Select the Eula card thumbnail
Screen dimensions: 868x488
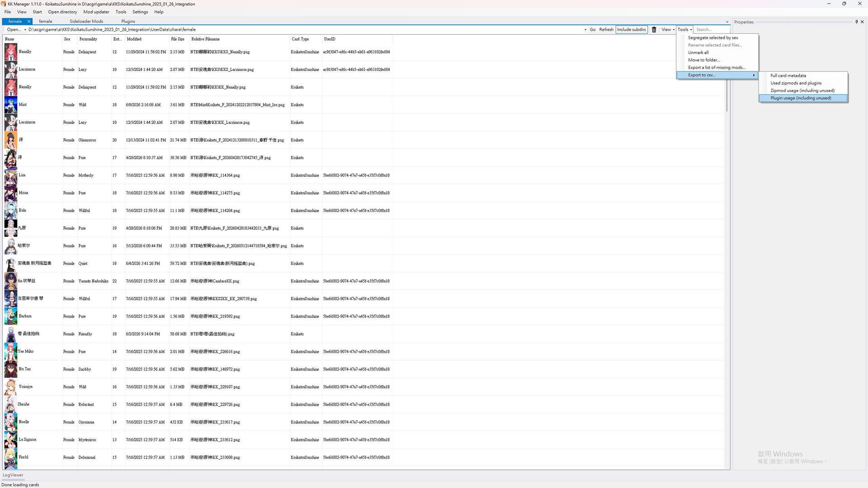[11, 211]
